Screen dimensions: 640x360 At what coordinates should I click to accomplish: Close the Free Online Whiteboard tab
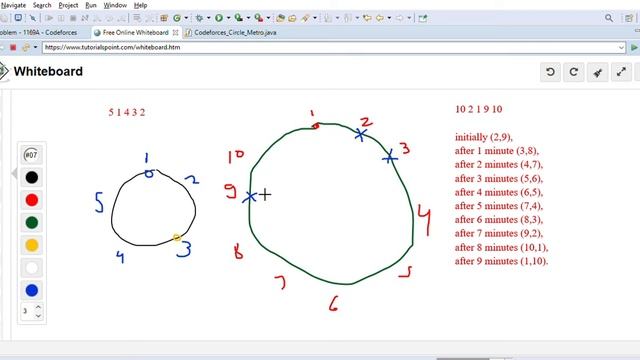tap(176, 32)
